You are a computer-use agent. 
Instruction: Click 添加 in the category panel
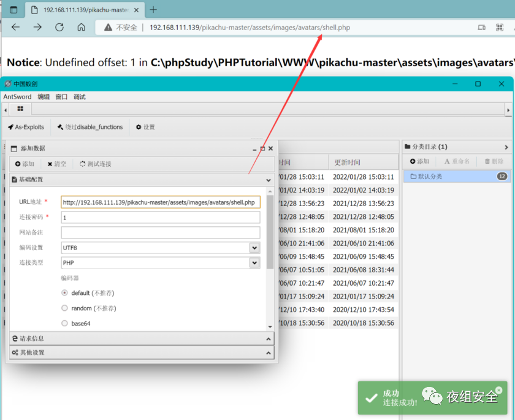pyautogui.click(x=419, y=161)
